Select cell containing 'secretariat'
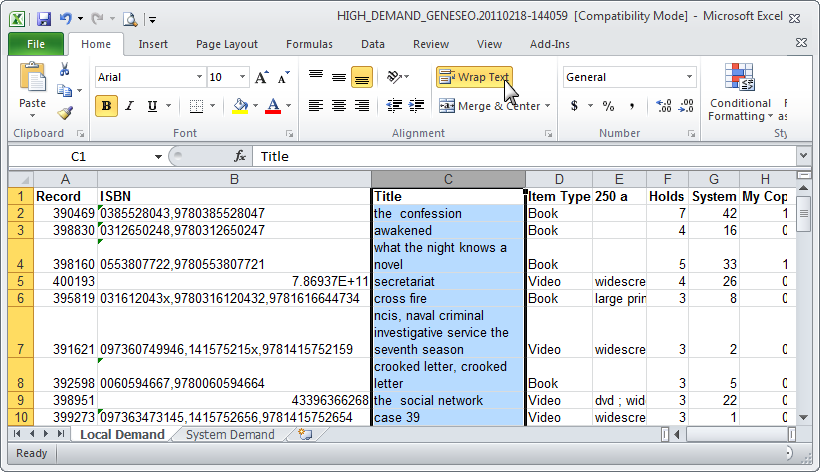This screenshot has height=472, width=820. tap(448, 281)
